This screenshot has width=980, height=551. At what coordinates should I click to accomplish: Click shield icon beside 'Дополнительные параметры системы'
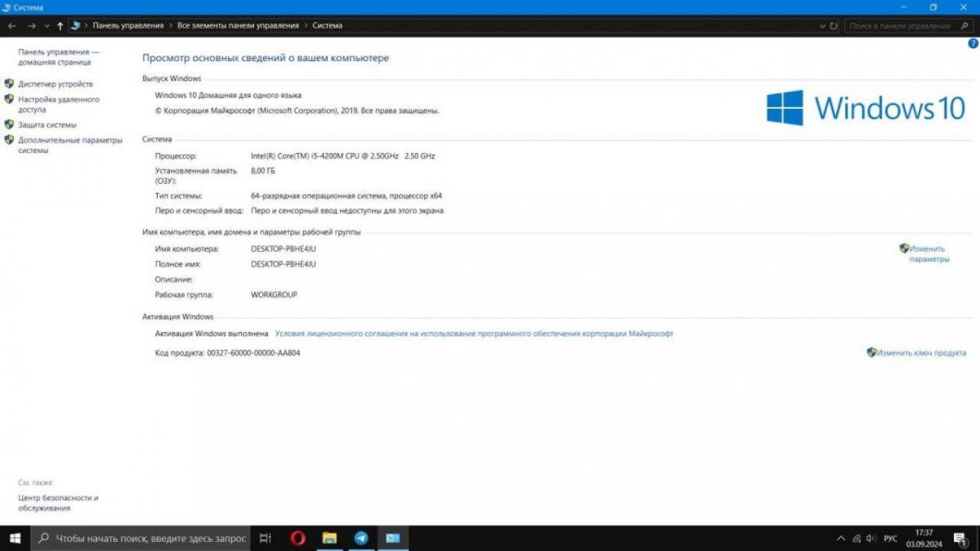pyautogui.click(x=9, y=140)
